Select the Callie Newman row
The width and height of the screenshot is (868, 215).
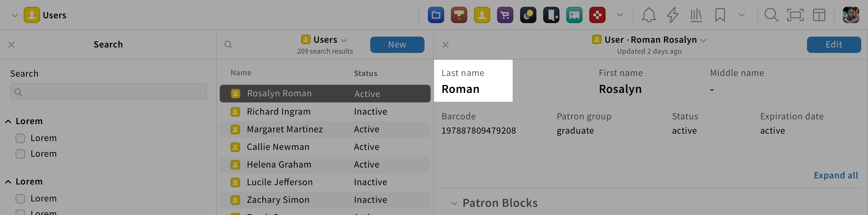tap(325, 147)
